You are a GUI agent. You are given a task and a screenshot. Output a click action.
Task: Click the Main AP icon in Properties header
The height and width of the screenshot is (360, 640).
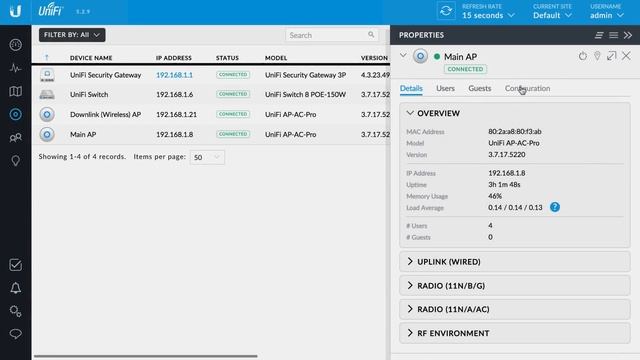(x=420, y=56)
